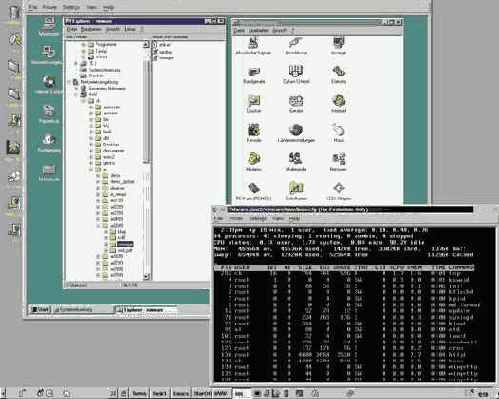Open the Ländereinstellungen globe icon
This screenshot has height=399, width=499.
[x=296, y=133]
